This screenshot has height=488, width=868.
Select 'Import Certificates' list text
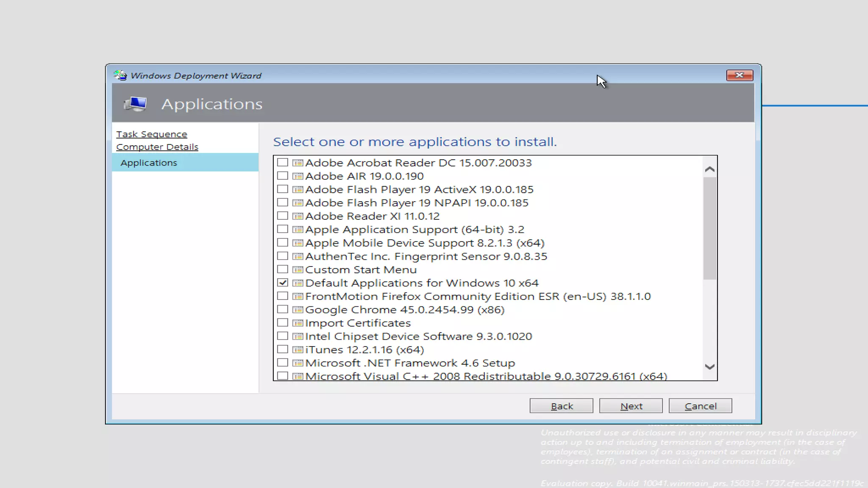[x=358, y=323]
